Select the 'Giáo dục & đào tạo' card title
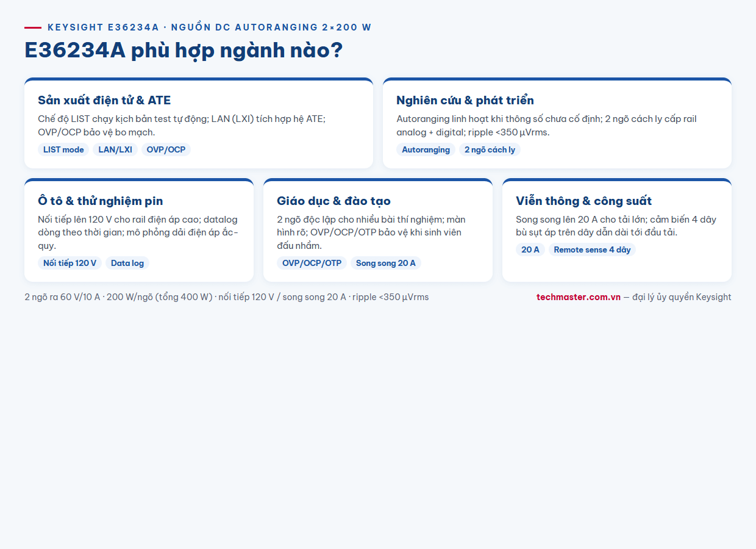The height and width of the screenshot is (549, 756). coord(333,201)
